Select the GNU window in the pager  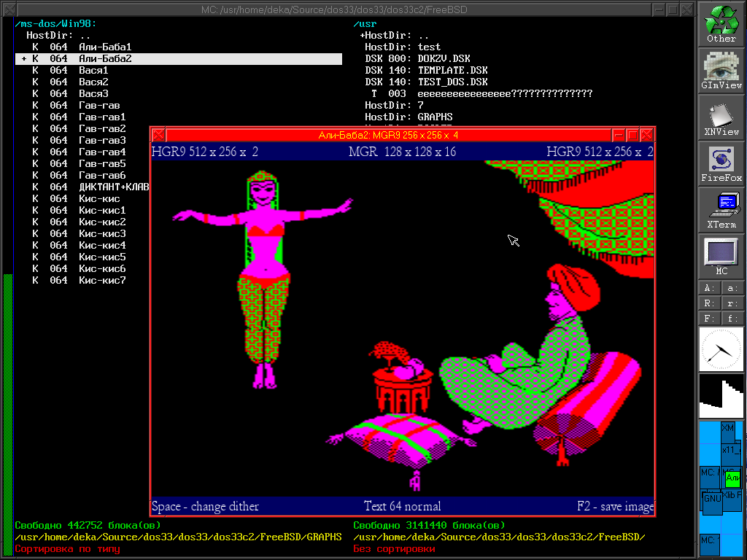(712, 502)
